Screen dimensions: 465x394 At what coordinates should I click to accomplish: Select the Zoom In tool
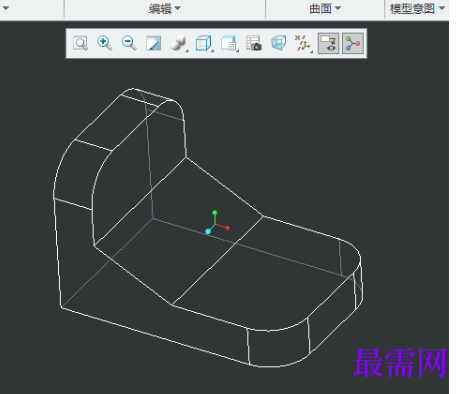104,43
